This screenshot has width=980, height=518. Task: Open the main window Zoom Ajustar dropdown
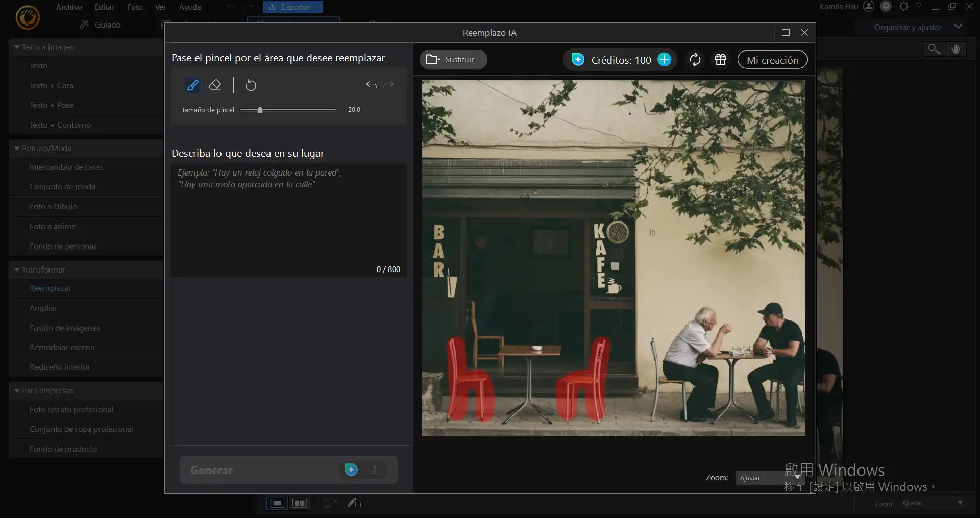933,503
